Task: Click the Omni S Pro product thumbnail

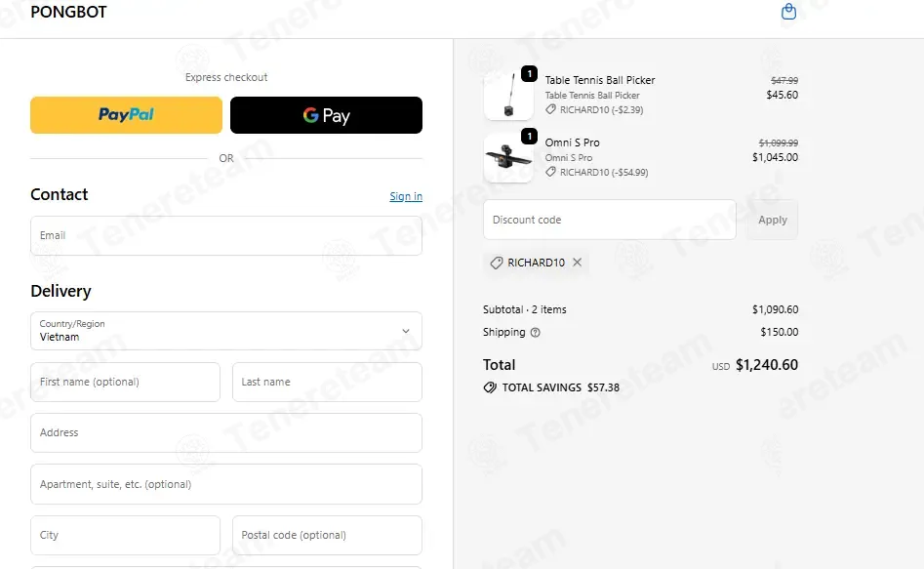Action: coord(508,158)
